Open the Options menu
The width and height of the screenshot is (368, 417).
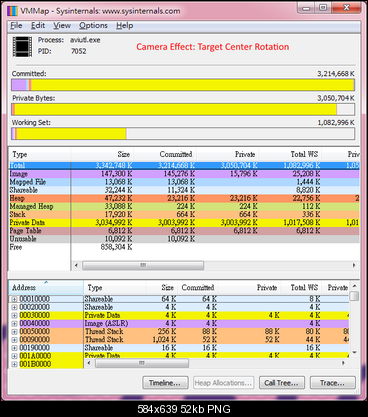93,26
